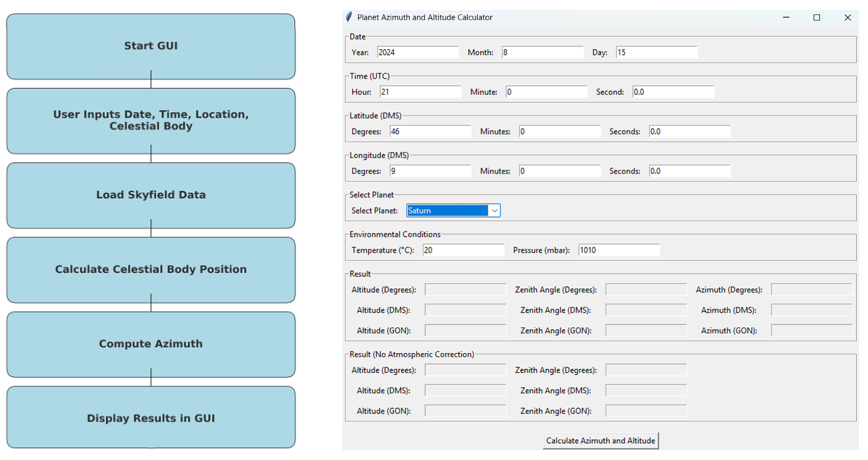
Task: Close the Planet Calculator window
Action: [x=848, y=17]
